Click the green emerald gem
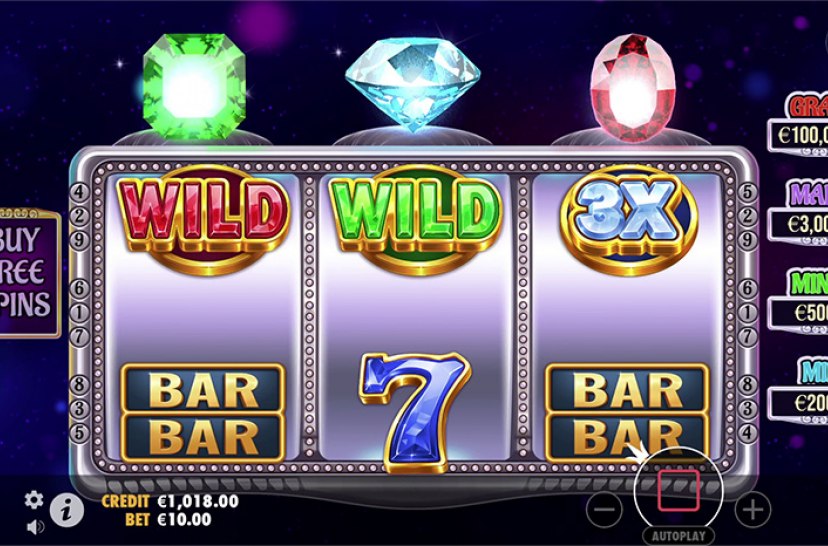Image resolution: width=828 pixels, height=546 pixels. [194, 87]
